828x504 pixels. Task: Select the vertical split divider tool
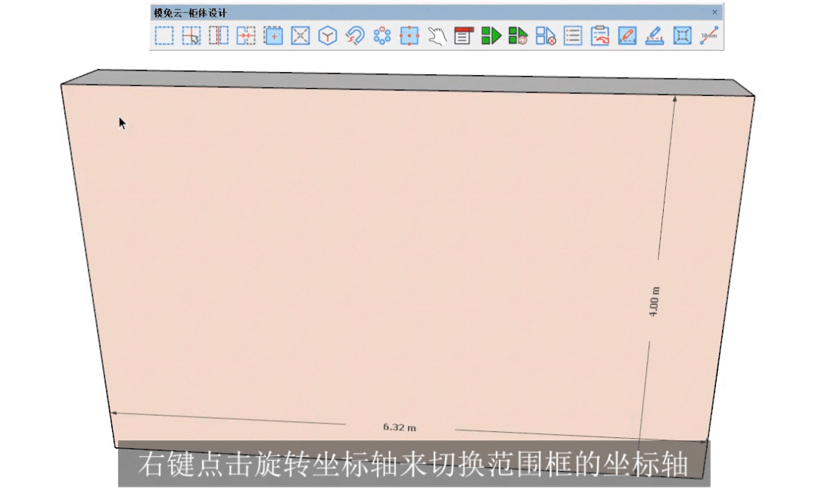219,36
